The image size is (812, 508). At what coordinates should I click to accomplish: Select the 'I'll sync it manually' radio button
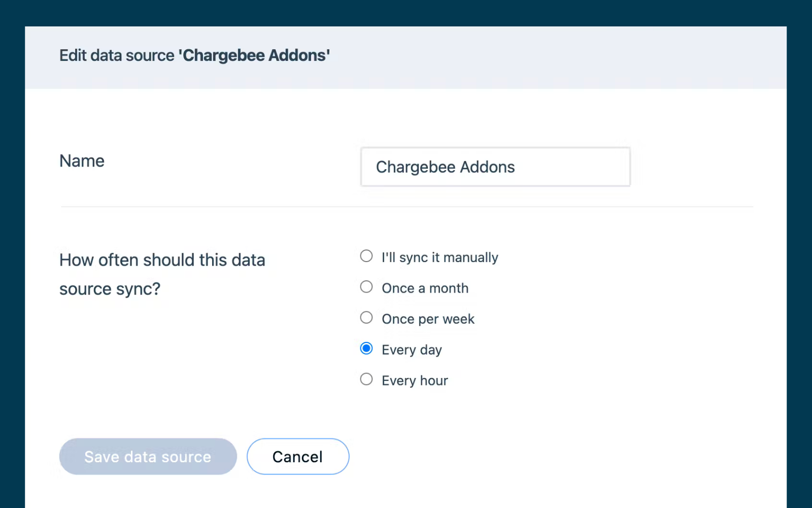pos(366,256)
